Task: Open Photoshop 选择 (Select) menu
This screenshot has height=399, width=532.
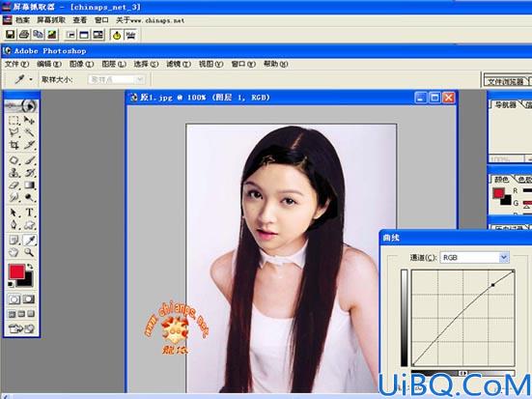Action: point(146,64)
